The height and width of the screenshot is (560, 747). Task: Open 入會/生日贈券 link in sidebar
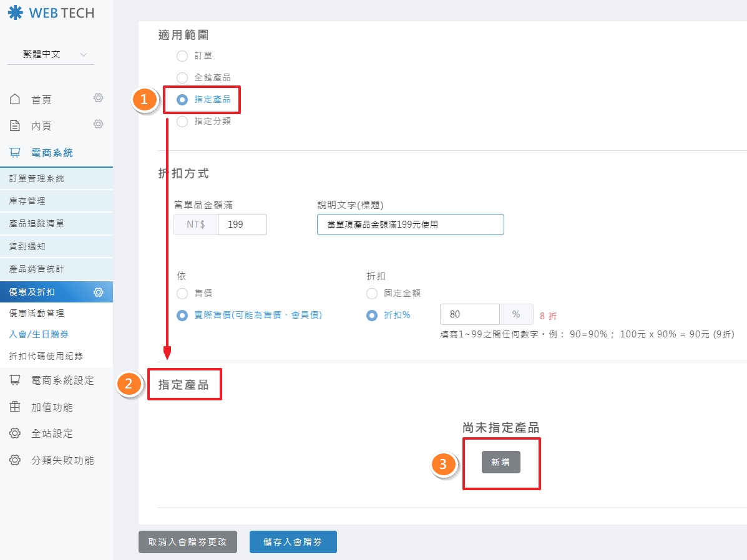click(x=39, y=334)
